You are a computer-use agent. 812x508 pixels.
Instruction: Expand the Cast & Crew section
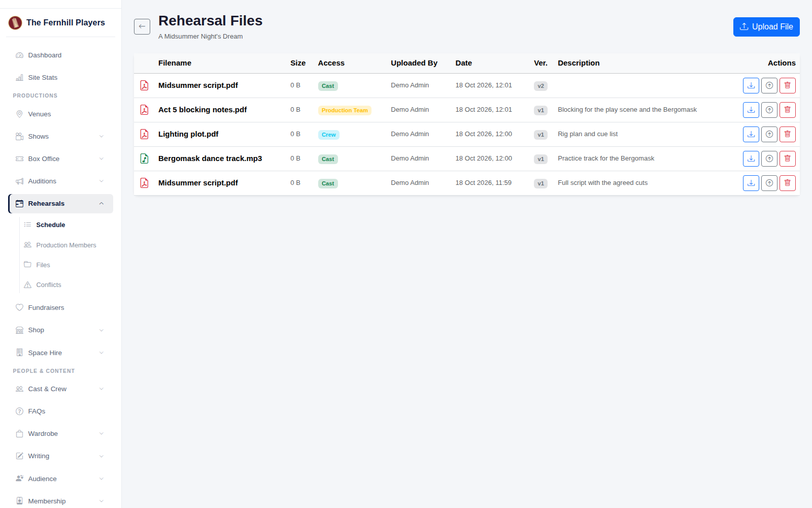click(61, 389)
